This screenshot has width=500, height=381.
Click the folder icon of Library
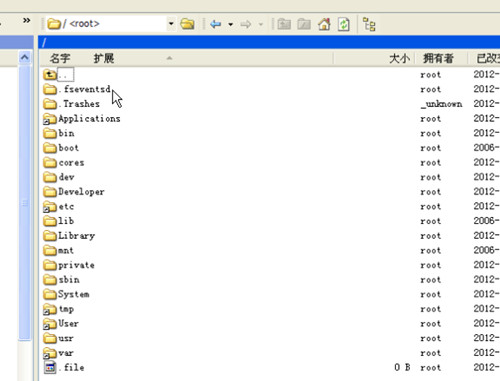coord(50,236)
